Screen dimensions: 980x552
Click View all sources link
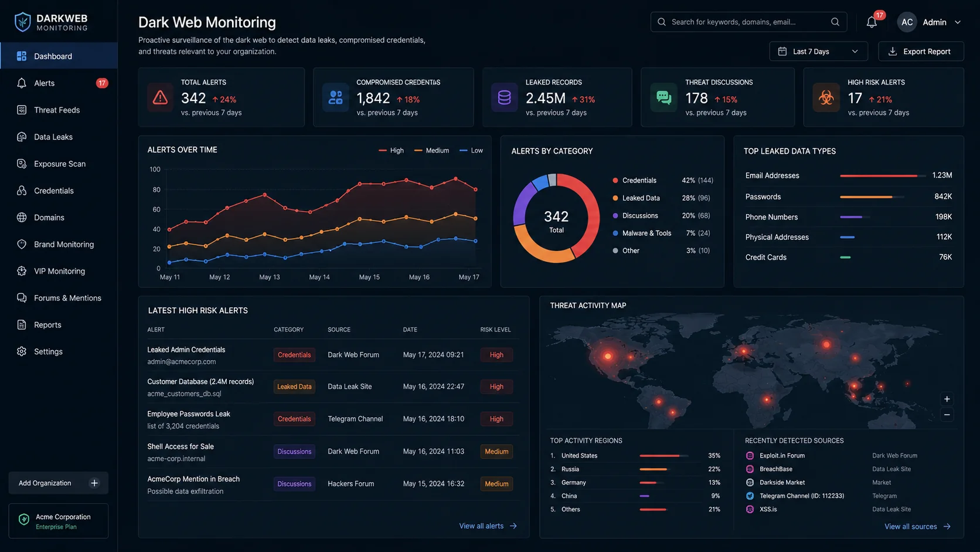[x=917, y=527]
